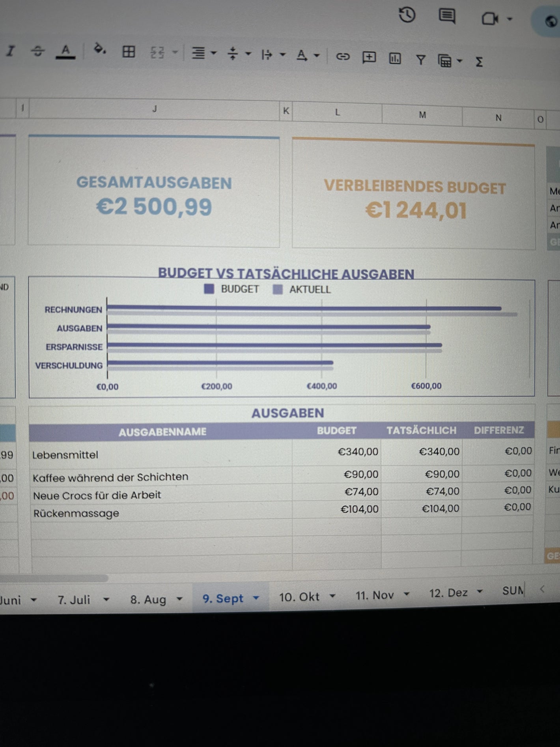Image resolution: width=560 pixels, height=747 pixels.
Task: Click the filter funnel icon
Action: coord(421,60)
